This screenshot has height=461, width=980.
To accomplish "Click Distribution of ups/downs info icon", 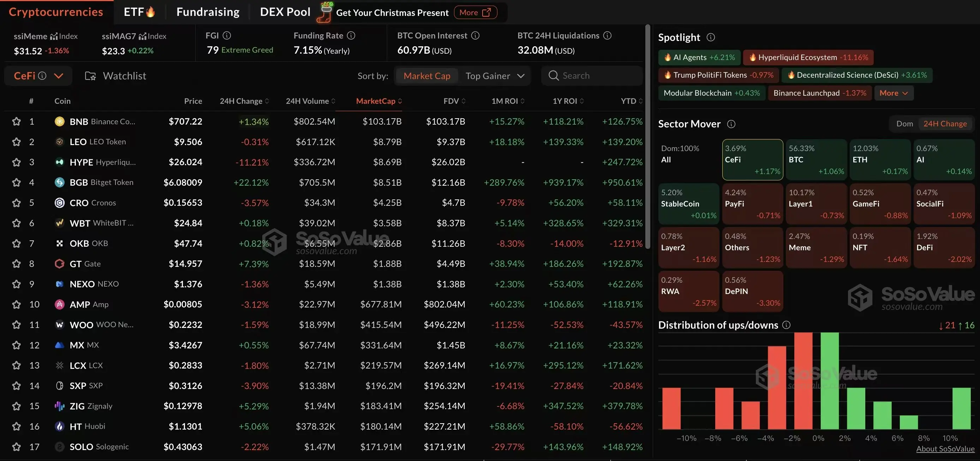I will [x=786, y=325].
